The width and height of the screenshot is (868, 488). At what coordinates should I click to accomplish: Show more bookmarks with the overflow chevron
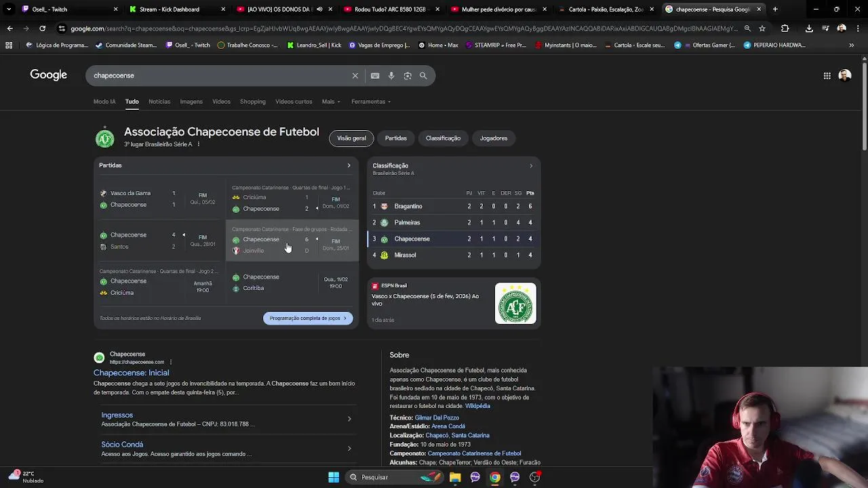click(x=852, y=45)
